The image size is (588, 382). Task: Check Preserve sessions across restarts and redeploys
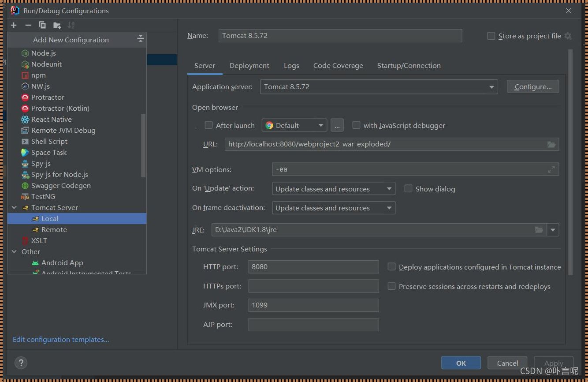(x=391, y=286)
